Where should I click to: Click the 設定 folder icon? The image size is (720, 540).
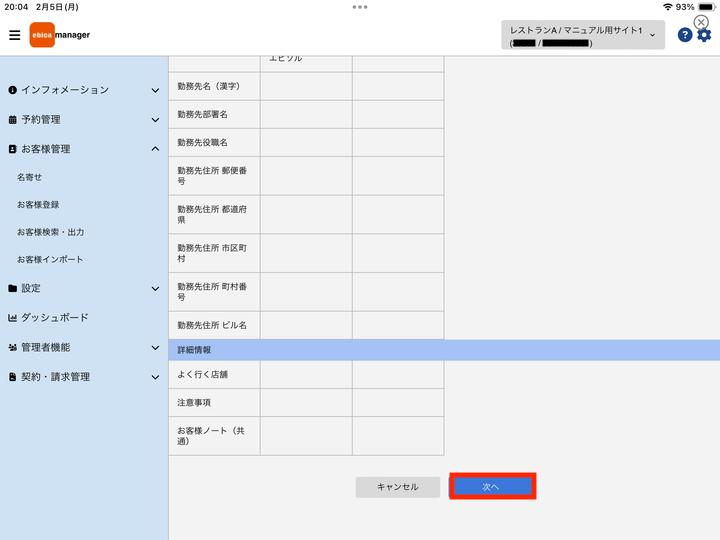coord(12,288)
